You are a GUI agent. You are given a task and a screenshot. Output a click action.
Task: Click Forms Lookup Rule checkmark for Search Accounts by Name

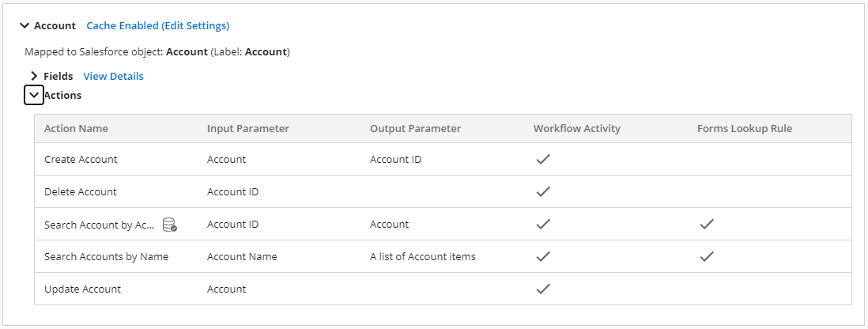pyautogui.click(x=707, y=256)
